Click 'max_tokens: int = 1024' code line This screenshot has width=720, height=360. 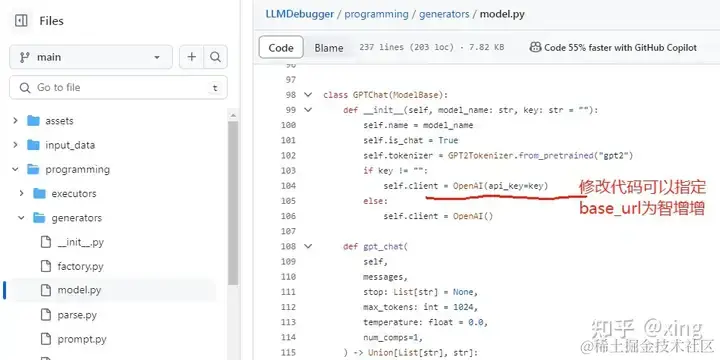click(421, 307)
